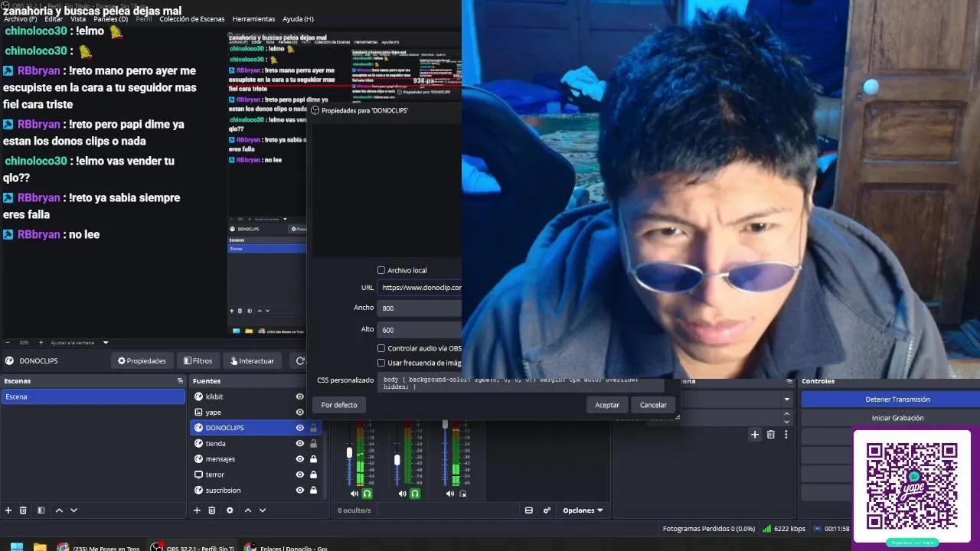Delete the selected scene with trash icon
The width and height of the screenshot is (980, 551).
(23, 510)
